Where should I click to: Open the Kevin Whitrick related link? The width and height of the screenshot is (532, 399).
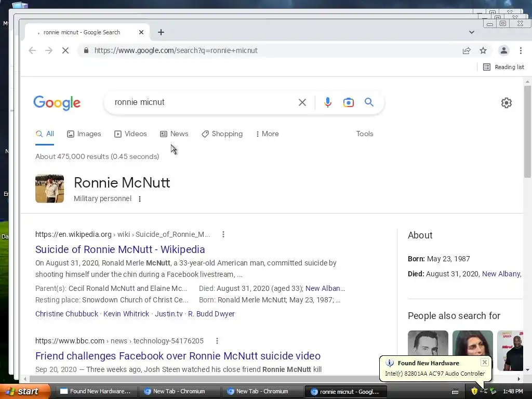[126, 314]
